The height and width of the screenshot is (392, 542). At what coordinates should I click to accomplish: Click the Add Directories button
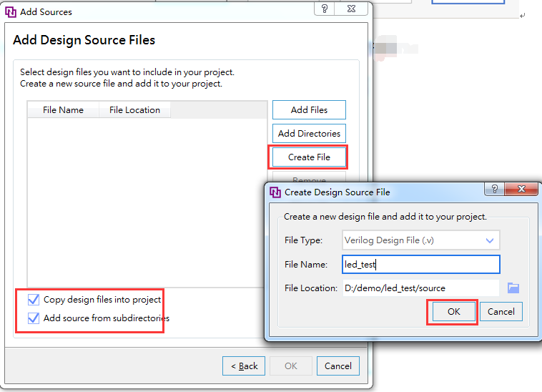[309, 134]
